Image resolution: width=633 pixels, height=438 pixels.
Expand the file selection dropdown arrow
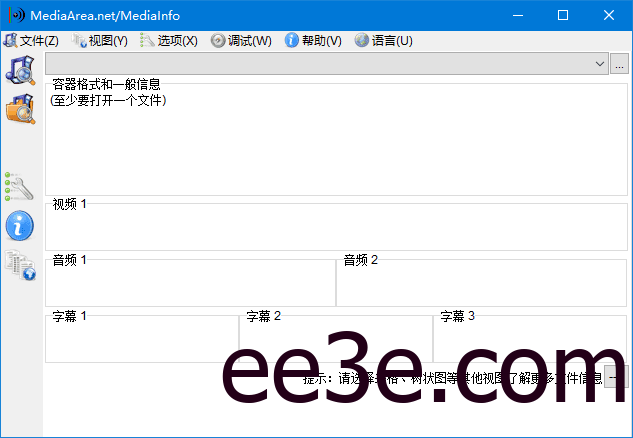[x=599, y=63]
